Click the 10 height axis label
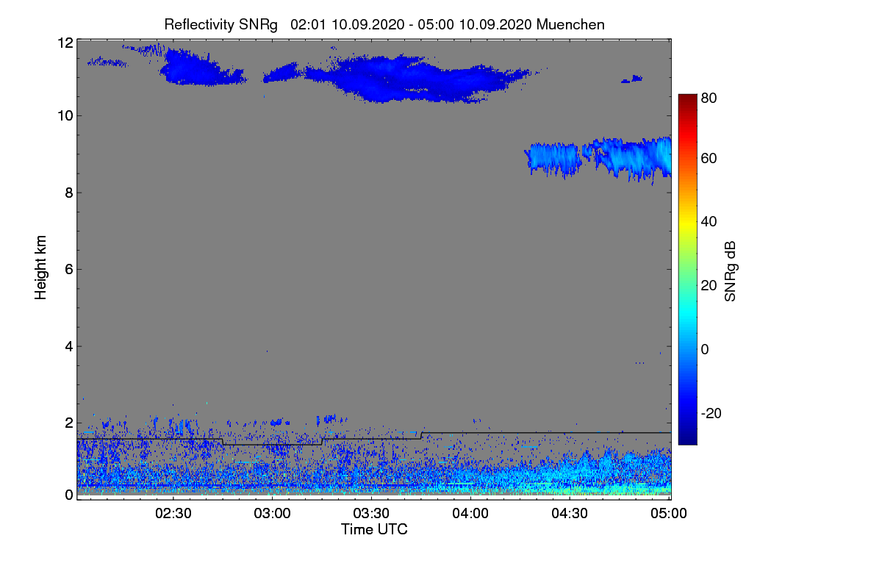The image size is (882, 588). 65,115
